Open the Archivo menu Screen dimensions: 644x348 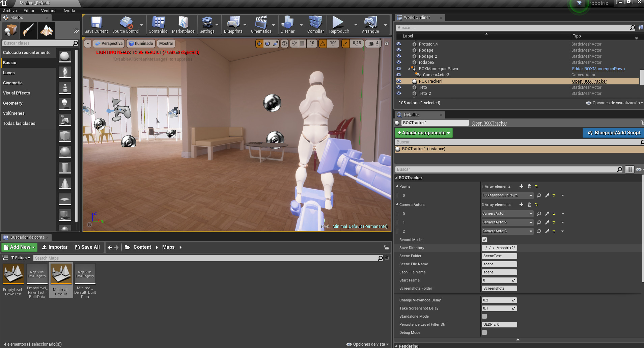[10, 11]
